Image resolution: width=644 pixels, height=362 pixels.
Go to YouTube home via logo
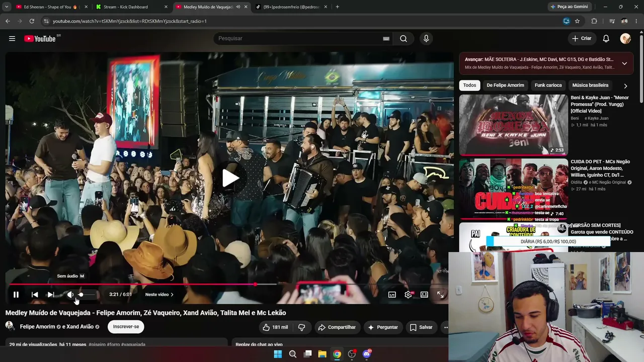pyautogui.click(x=40, y=39)
